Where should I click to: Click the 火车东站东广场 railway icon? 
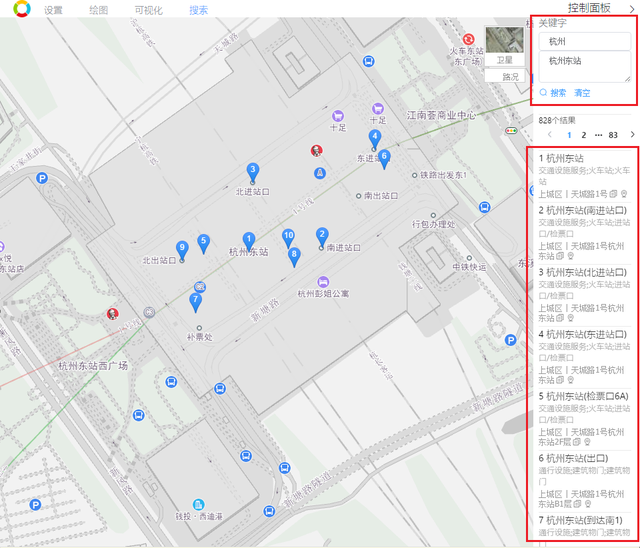point(468,39)
